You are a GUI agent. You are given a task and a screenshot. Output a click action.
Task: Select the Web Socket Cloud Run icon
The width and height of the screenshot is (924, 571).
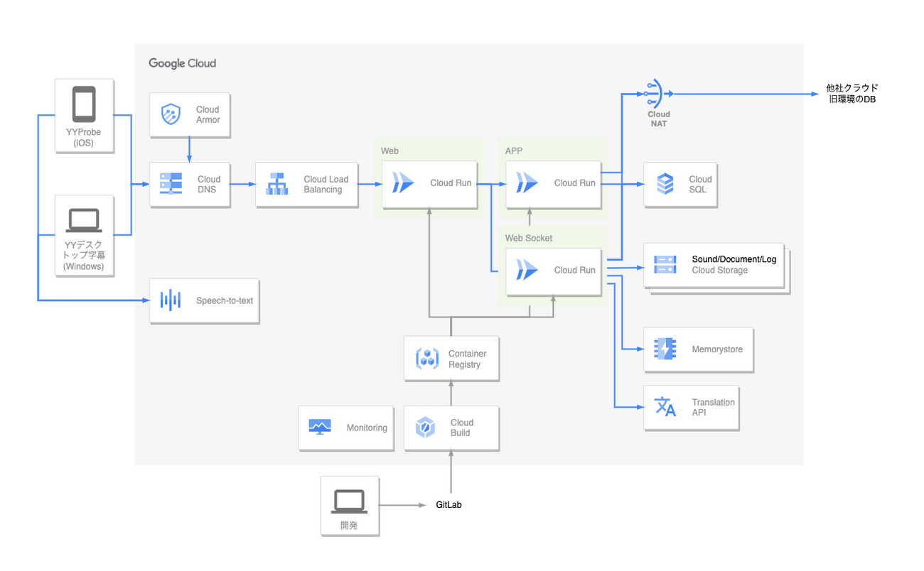pyautogui.click(x=527, y=269)
